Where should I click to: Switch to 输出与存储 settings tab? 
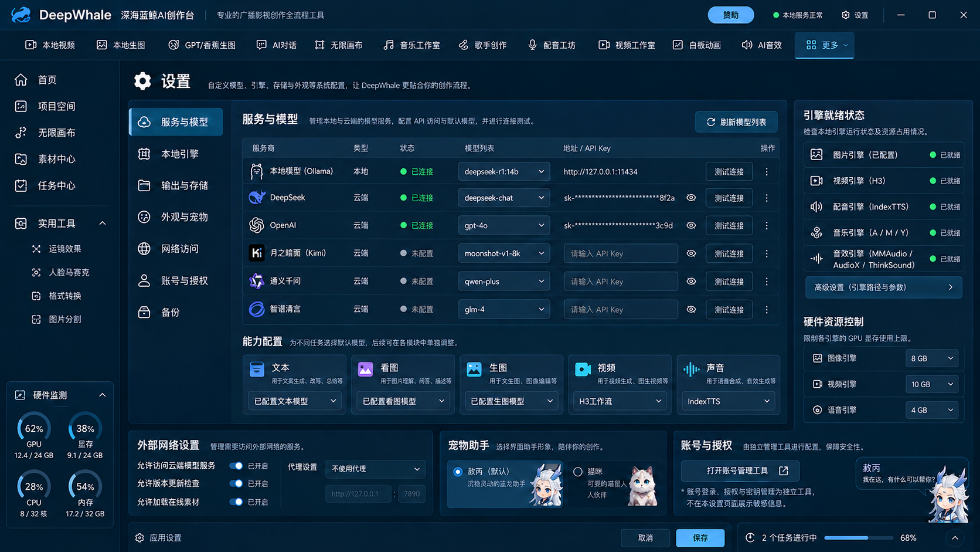[x=176, y=185]
